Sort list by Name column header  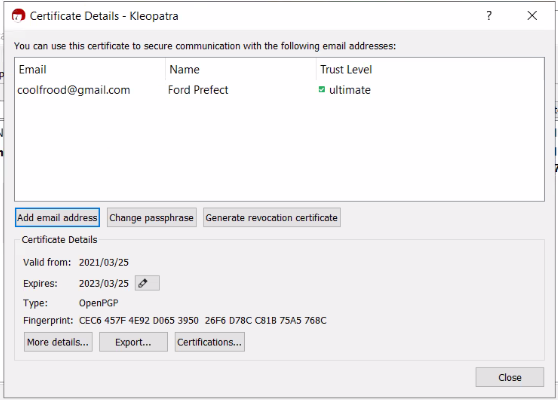click(x=241, y=69)
